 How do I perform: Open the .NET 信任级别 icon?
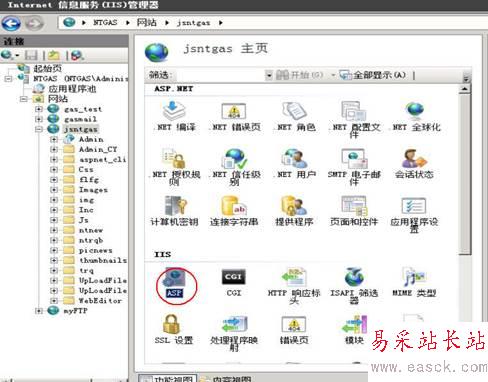point(235,159)
